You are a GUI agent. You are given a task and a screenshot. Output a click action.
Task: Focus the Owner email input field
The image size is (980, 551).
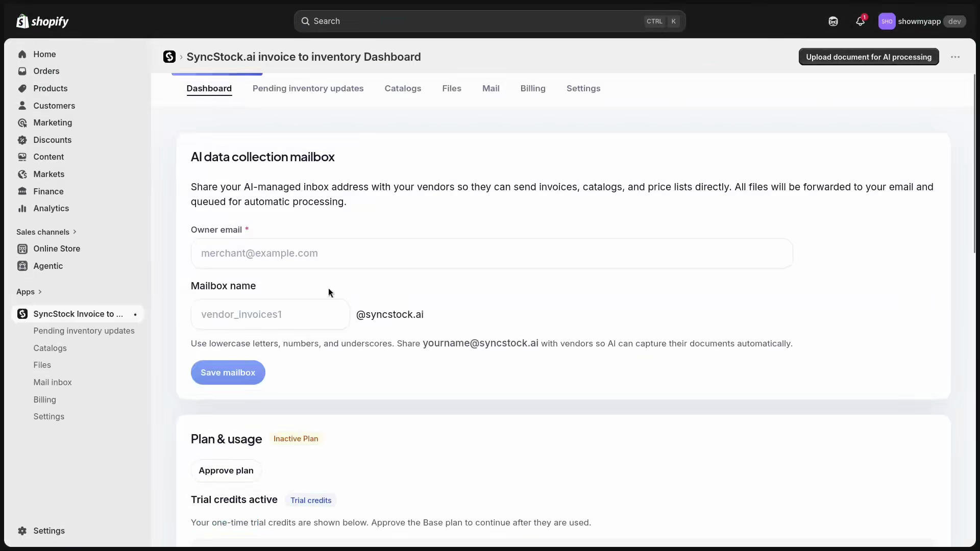pyautogui.click(x=492, y=253)
